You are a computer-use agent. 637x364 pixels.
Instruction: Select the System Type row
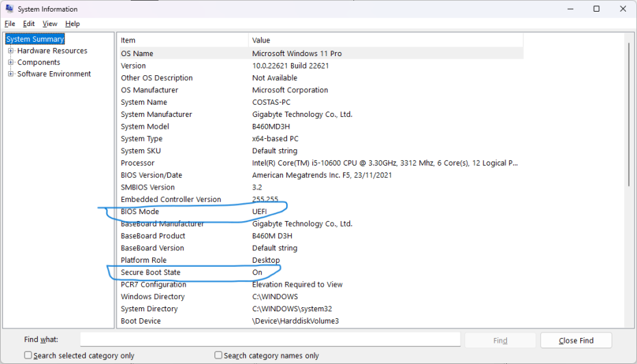point(321,139)
